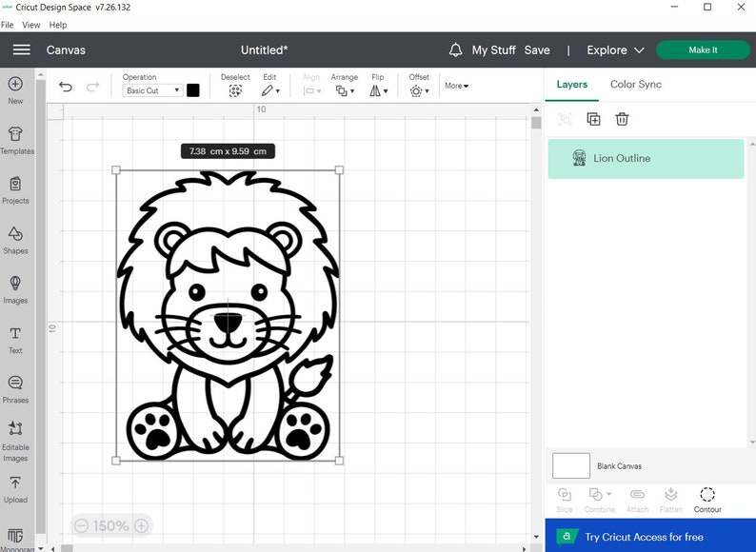Delete the selected layer
This screenshot has width=756, height=552.
click(622, 119)
